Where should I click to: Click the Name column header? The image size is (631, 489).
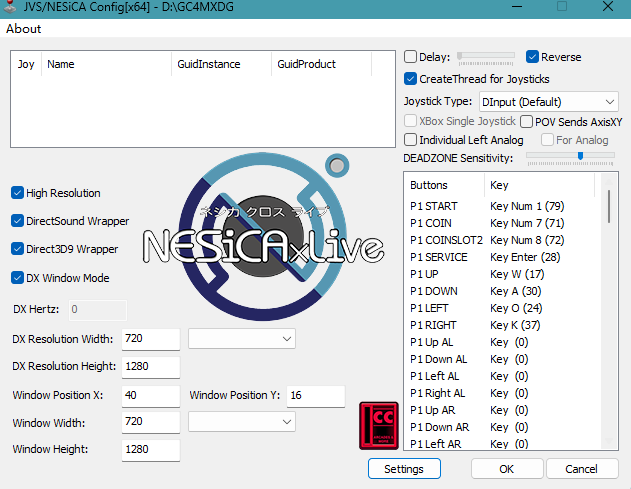pyautogui.click(x=107, y=64)
